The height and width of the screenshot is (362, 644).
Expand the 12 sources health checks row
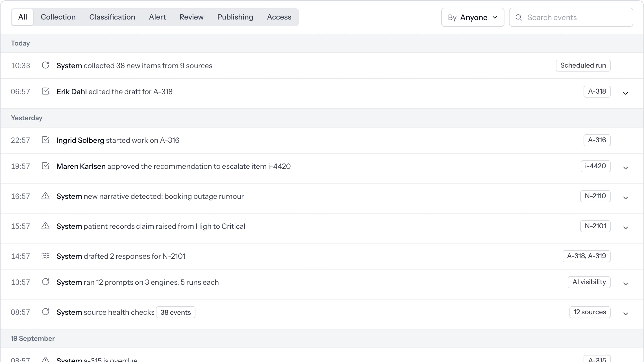pyautogui.click(x=626, y=314)
